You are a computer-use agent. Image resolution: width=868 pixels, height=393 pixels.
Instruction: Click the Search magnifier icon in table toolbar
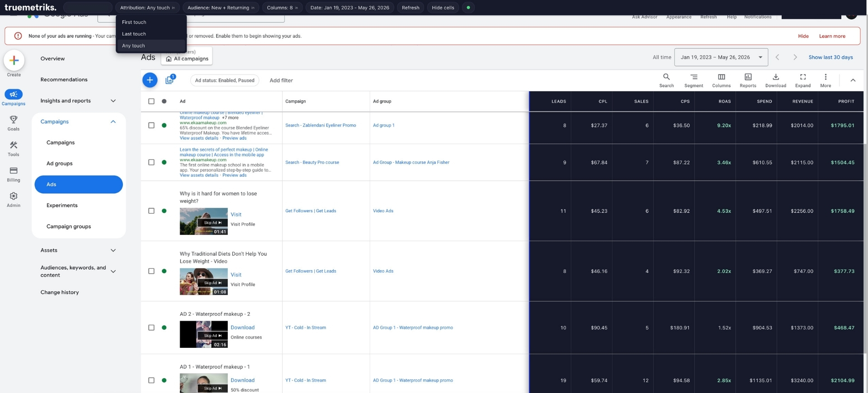[666, 77]
